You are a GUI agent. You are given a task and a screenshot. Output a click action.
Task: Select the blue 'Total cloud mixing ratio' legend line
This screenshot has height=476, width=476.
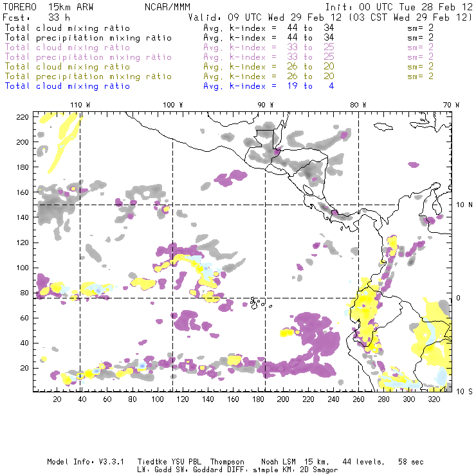click(68, 86)
